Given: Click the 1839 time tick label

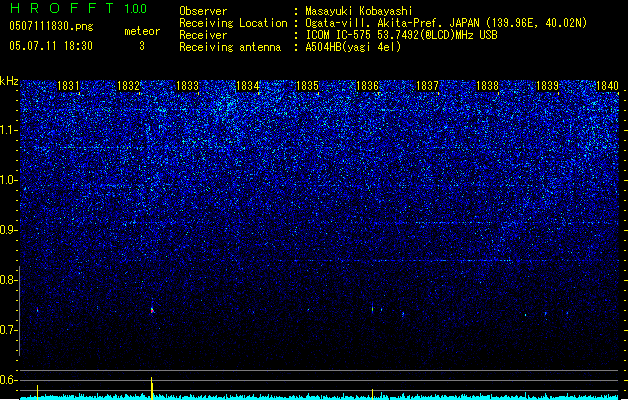Looking at the screenshot, I should click(x=547, y=86).
